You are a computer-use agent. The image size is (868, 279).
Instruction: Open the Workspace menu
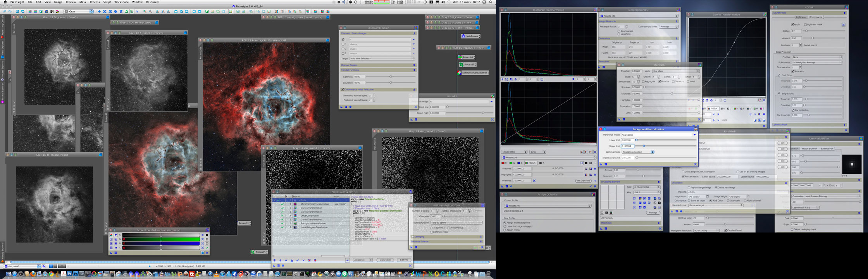click(121, 2)
